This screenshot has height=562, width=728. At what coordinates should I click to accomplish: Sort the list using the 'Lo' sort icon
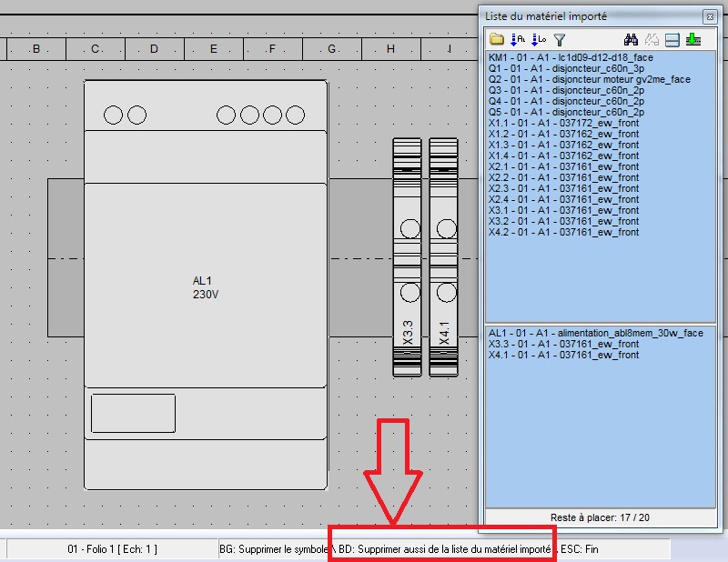click(538, 39)
